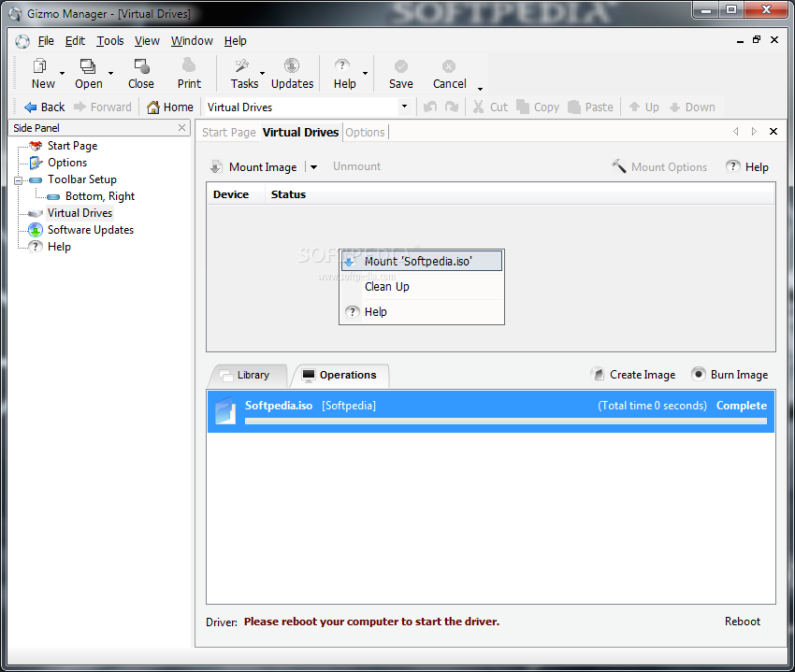Click the Unmount button
The image size is (795, 672).
click(x=356, y=166)
